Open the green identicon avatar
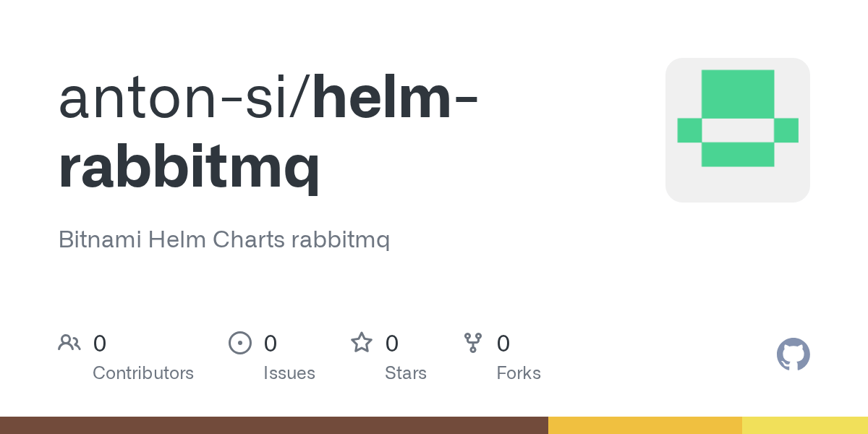This screenshot has height=434, width=868. click(738, 130)
